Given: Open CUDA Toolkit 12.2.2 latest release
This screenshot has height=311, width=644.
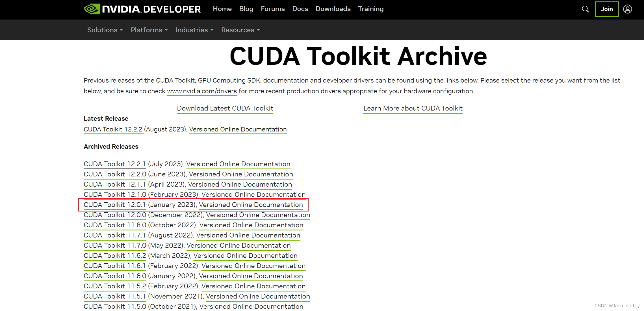Looking at the screenshot, I should pos(113,129).
